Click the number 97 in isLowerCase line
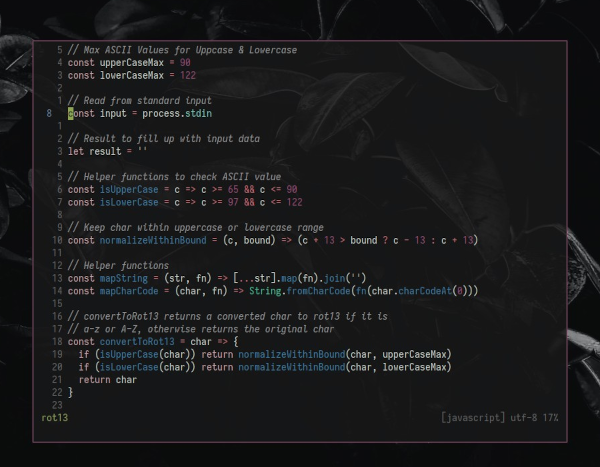This screenshot has height=467, width=600. coord(233,202)
